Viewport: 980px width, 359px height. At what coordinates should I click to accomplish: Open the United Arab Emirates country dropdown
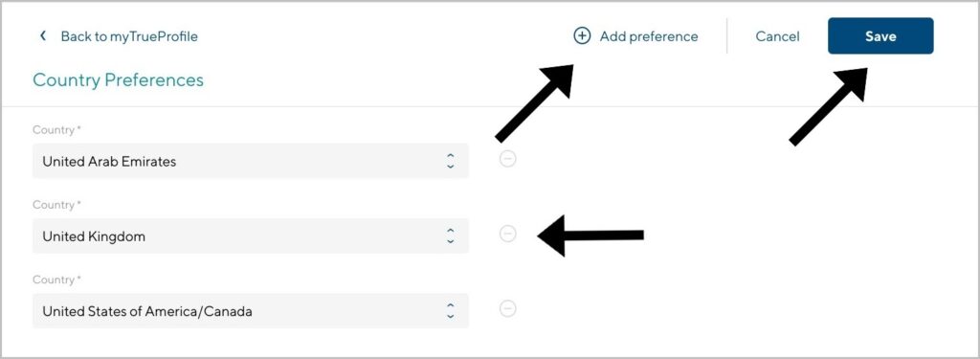[250, 162]
